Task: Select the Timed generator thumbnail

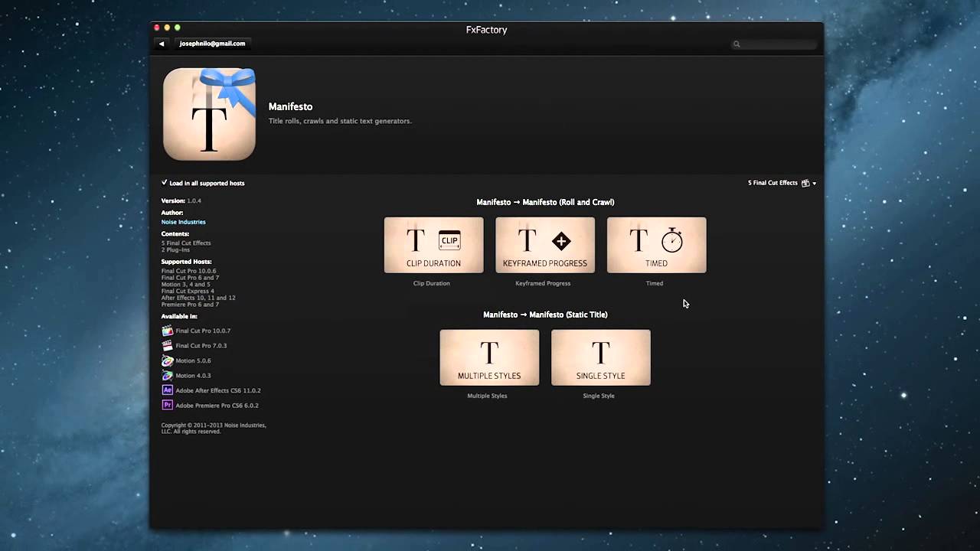Action: [656, 245]
